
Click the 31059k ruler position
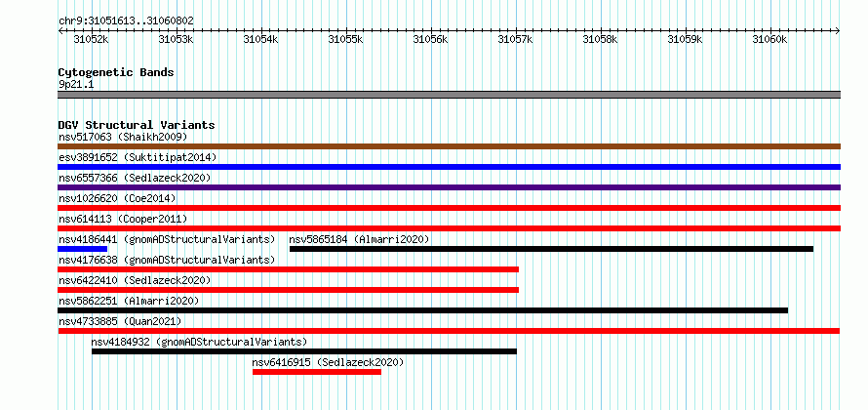point(686,39)
